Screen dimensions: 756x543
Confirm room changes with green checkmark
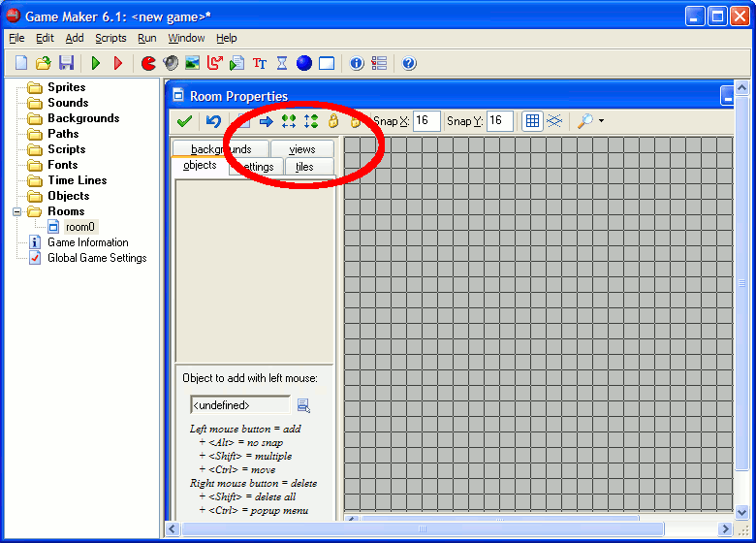pos(184,121)
